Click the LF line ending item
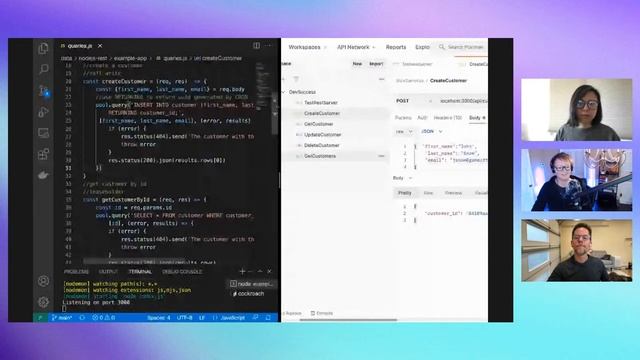The image size is (640, 360). (x=202, y=318)
